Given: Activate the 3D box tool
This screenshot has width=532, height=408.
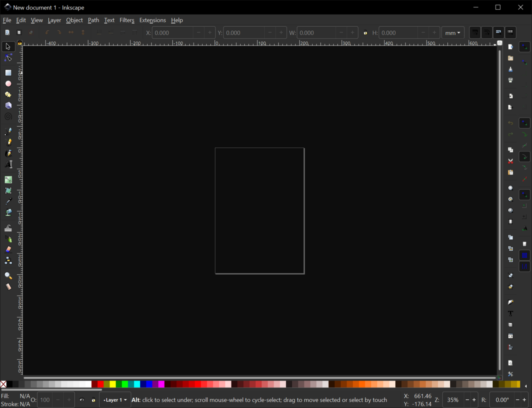Looking at the screenshot, I should (8, 106).
